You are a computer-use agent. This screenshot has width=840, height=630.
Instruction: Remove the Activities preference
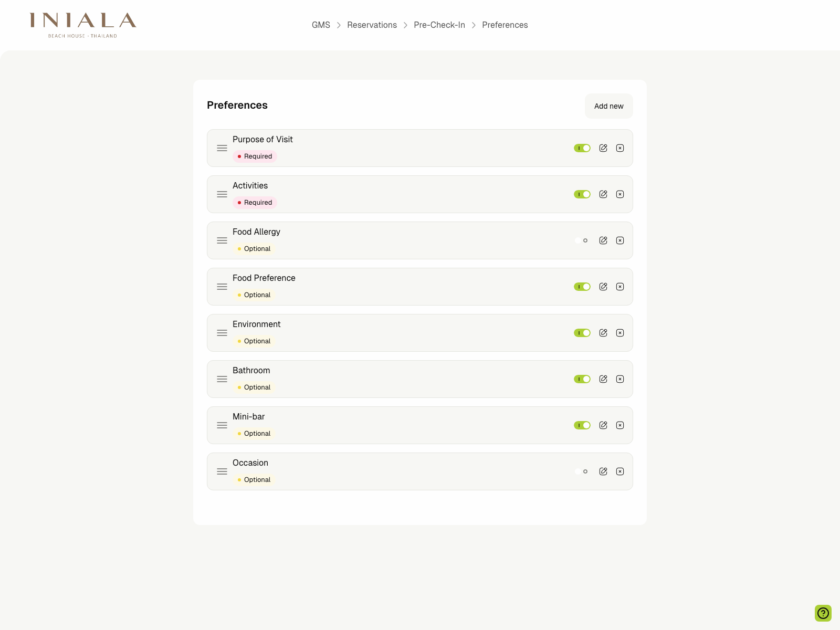(x=620, y=194)
